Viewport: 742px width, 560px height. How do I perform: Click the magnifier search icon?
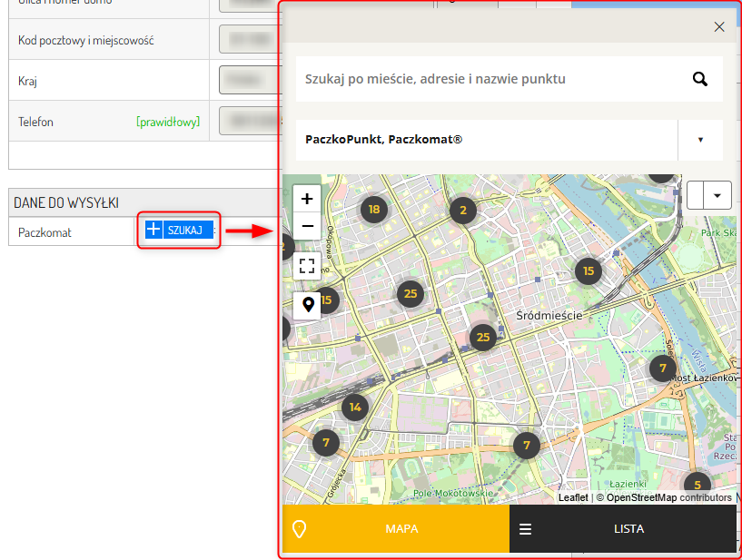[699, 79]
